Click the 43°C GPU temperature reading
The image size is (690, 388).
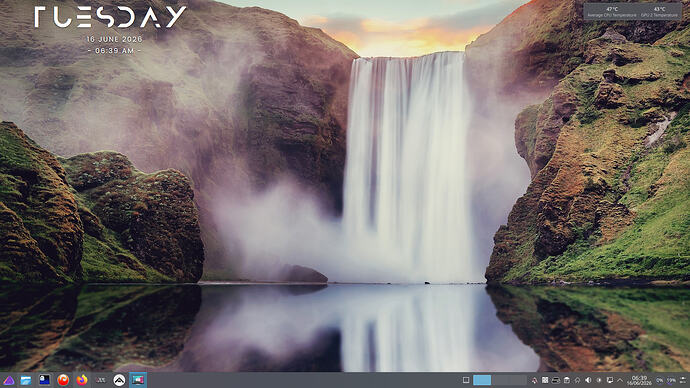pyautogui.click(x=659, y=12)
